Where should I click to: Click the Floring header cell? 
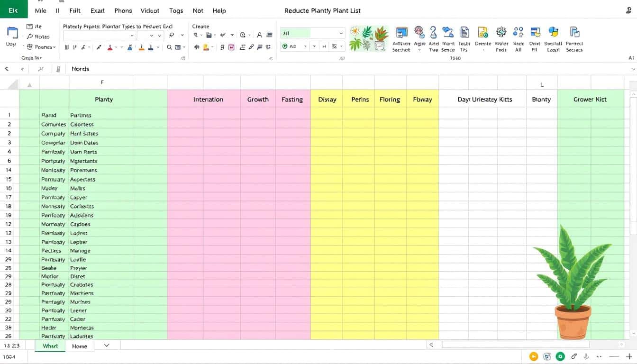390,100
